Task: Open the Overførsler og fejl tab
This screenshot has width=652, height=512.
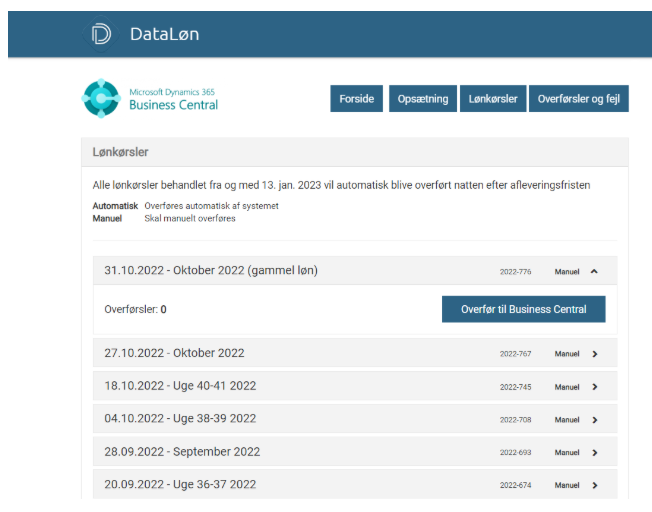Action: point(578,99)
